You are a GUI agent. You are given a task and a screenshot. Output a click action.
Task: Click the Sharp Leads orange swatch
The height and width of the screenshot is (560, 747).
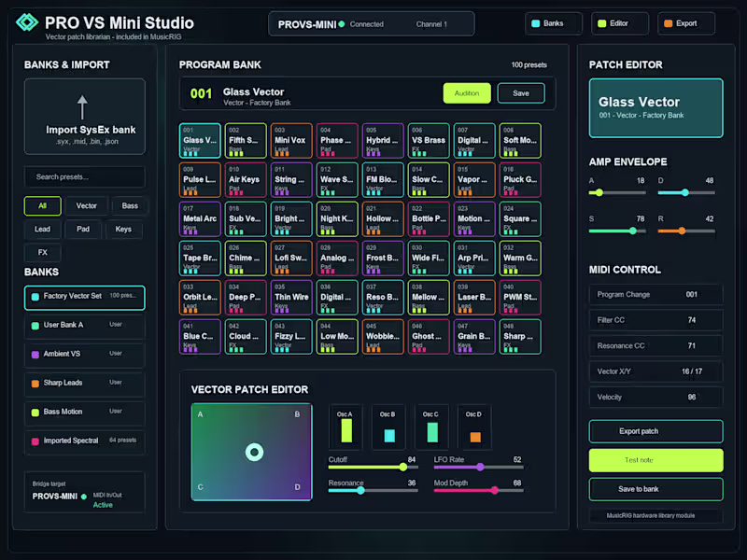tap(35, 384)
